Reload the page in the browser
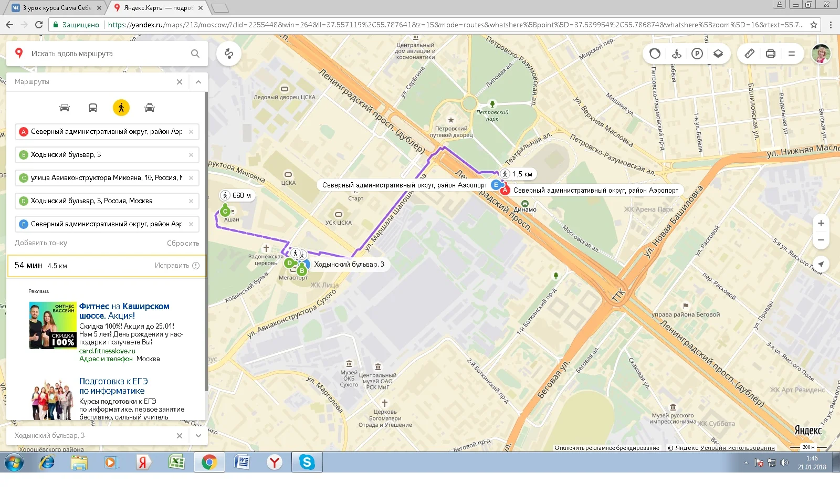 39,25
